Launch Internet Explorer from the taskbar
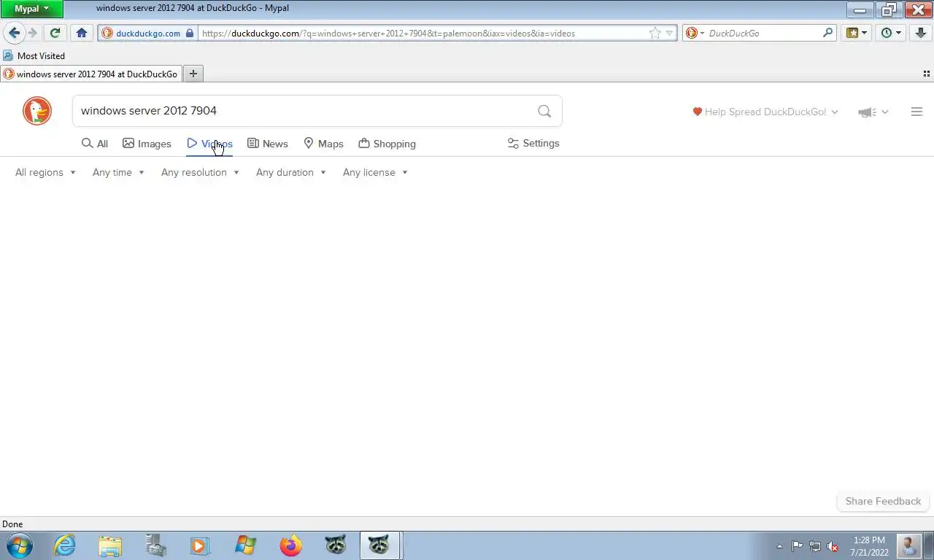934x560 pixels. 64,545
